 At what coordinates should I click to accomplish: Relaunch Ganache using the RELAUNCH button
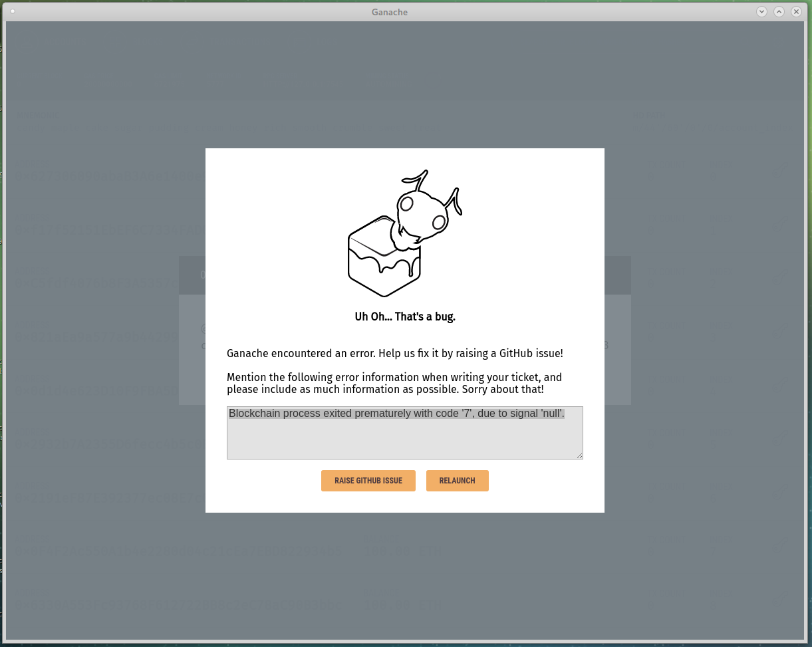[457, 480]
